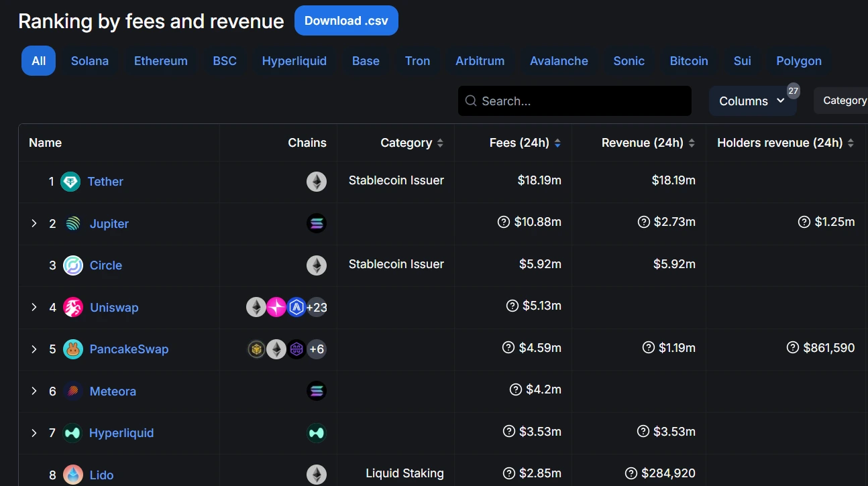Open the Uniswap protocol link
The height and width of the screenshot is (486, 868).
[114, 308]
